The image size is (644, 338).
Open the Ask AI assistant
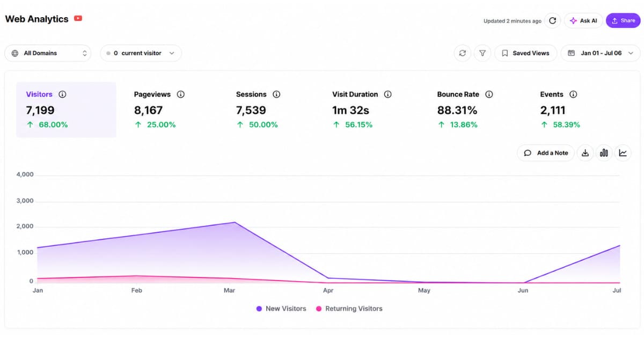pyautogui.click(x=583, y=20)
